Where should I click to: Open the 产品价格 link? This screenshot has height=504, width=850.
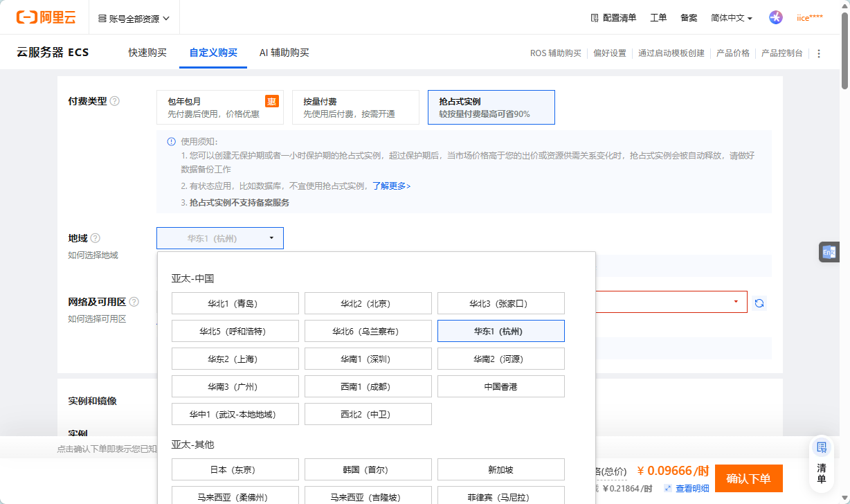pos(733,53)
